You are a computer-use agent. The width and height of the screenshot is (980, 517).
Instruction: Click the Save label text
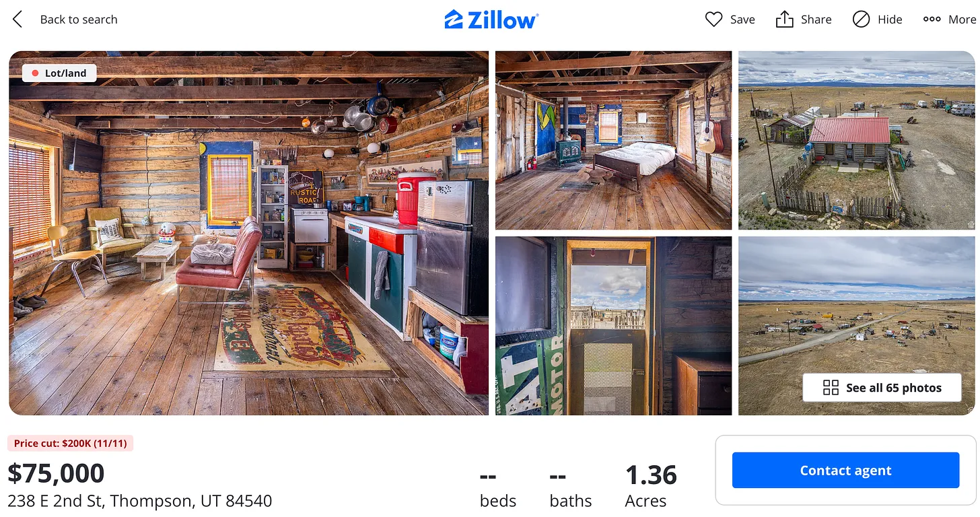742,20
